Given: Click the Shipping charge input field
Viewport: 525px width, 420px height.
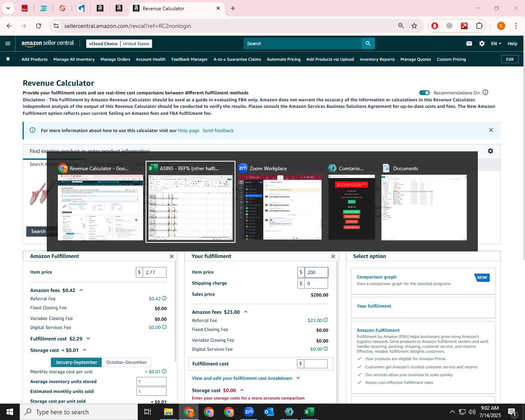Looking at the screenshot, I should [x=316, y=283].
